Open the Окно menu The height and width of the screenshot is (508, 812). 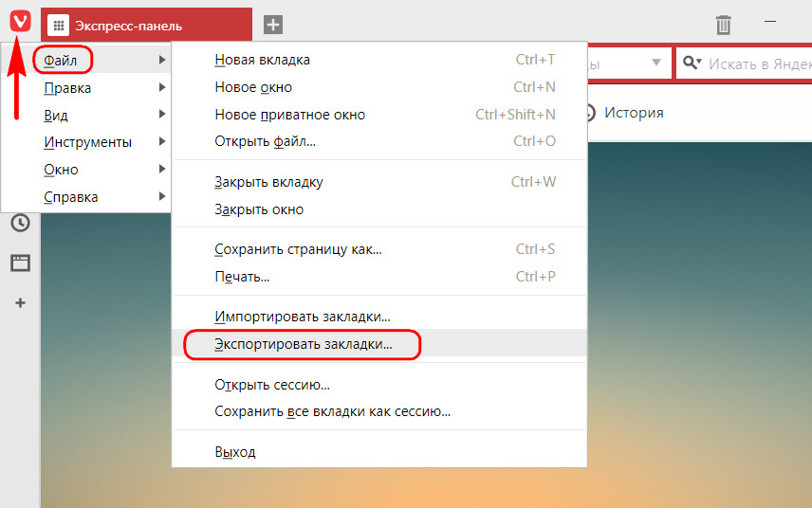pos(86,169)
